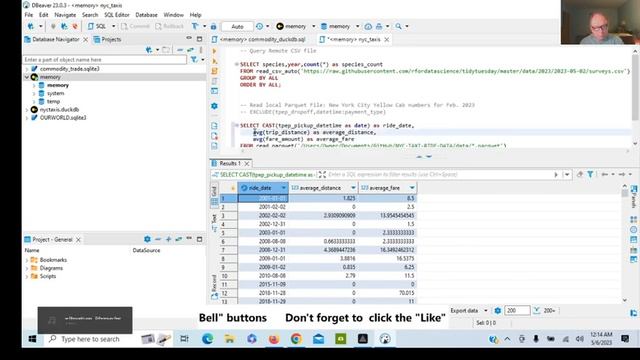Select row number 7 header
This screenshot has height=360, width=640.
229,250
